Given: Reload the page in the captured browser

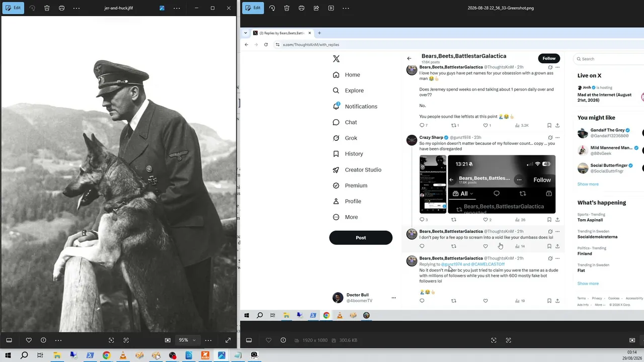Looking at the screenshot, I should (266, 45).
